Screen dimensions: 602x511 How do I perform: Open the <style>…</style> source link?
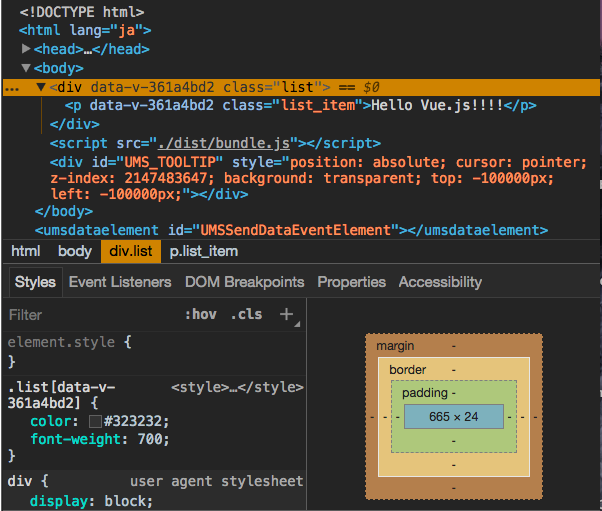(237, 387)
